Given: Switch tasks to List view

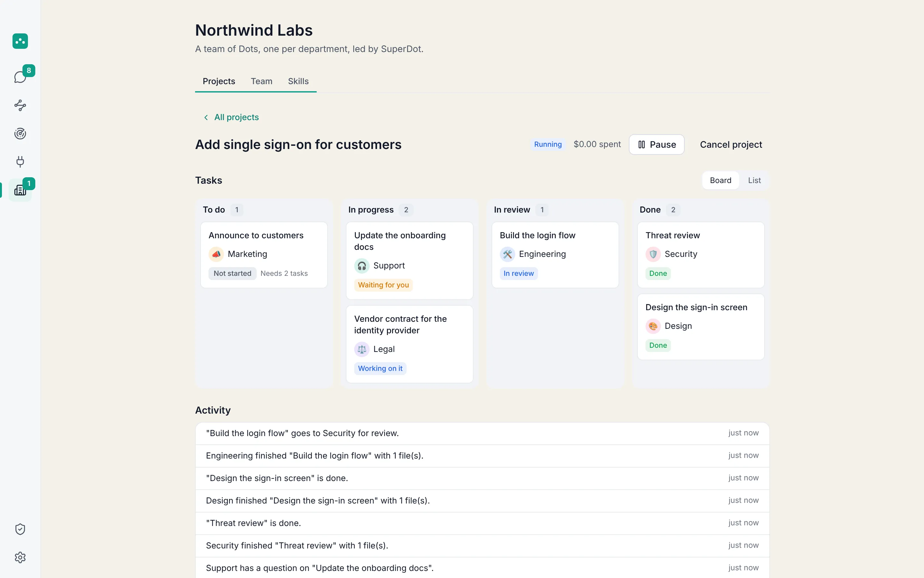Looking at the screenshot, I should point(754,180).
